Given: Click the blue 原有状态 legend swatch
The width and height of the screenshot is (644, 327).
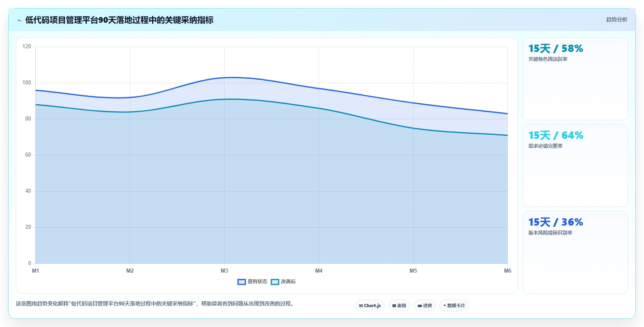Looking at the screenshot, I should tap(242, 282).
